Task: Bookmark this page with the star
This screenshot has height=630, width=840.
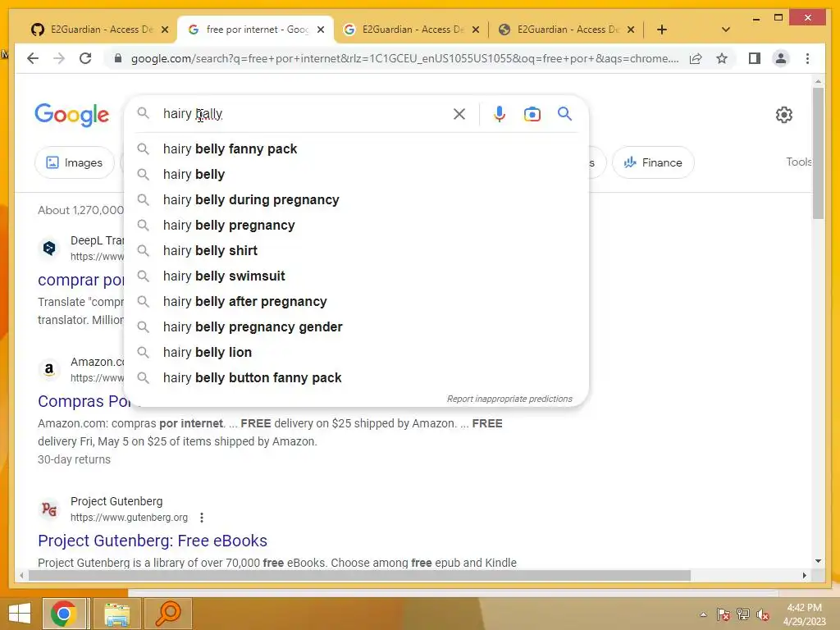Action: click(722, 58)
